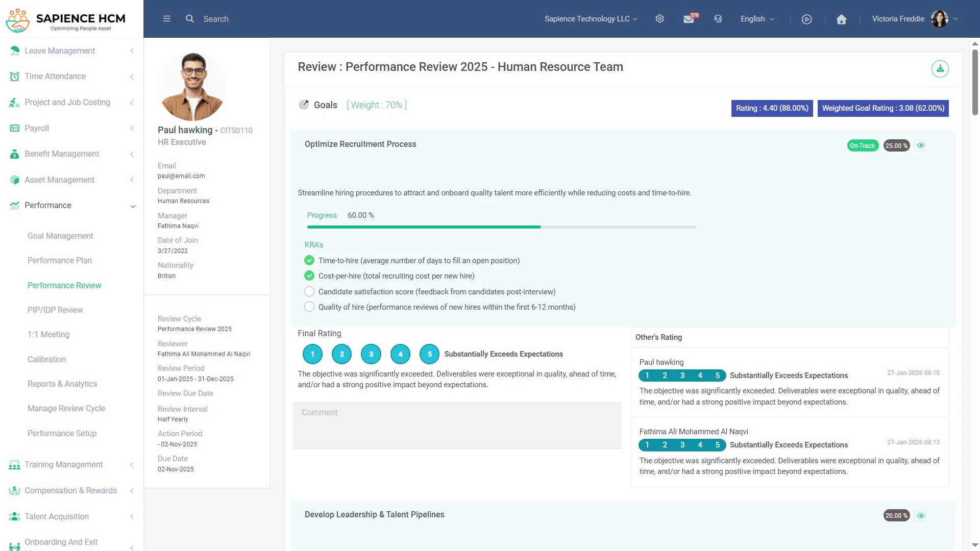
Task: Click the search magnifier icon
Action: pos(190,19)
